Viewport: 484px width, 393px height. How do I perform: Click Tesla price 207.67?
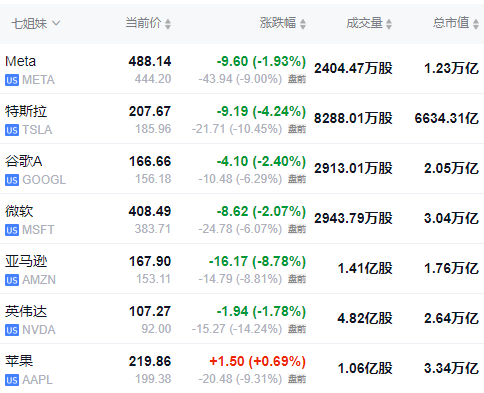[150, 111]
